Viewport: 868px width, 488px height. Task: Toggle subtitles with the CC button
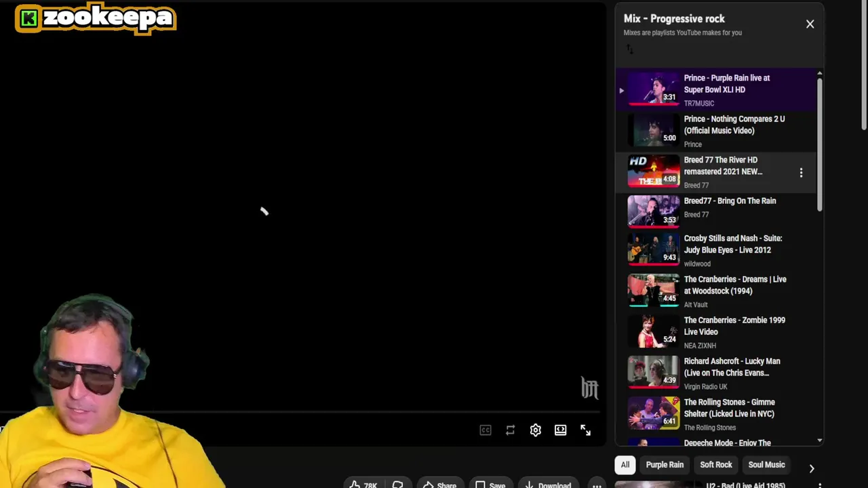(486, 430)
